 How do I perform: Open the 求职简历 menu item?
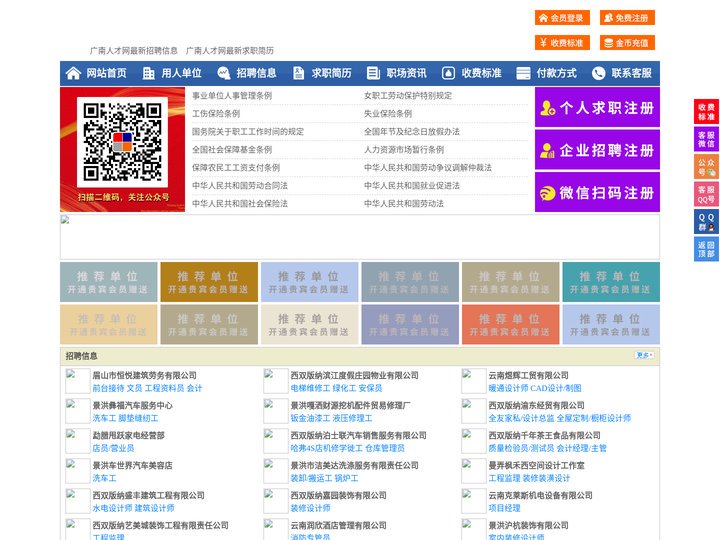pos(332,73)
